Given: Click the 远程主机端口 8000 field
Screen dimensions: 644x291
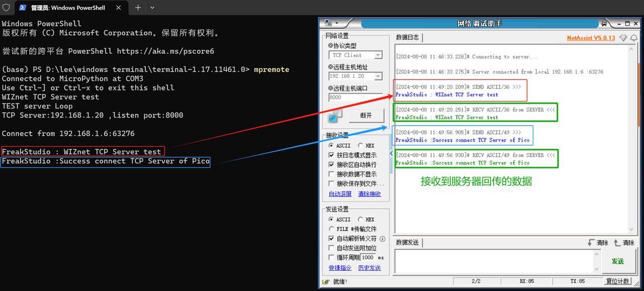Looking at the screenshot, I should click(356, 98).
